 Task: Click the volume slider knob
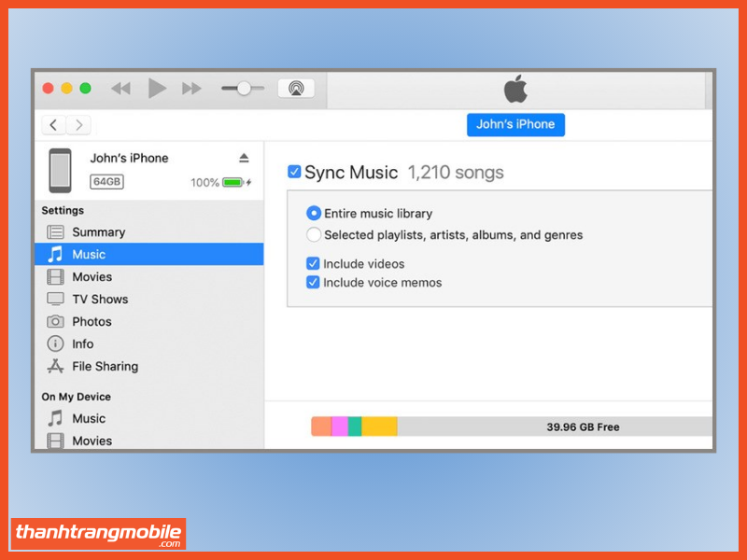244,89
